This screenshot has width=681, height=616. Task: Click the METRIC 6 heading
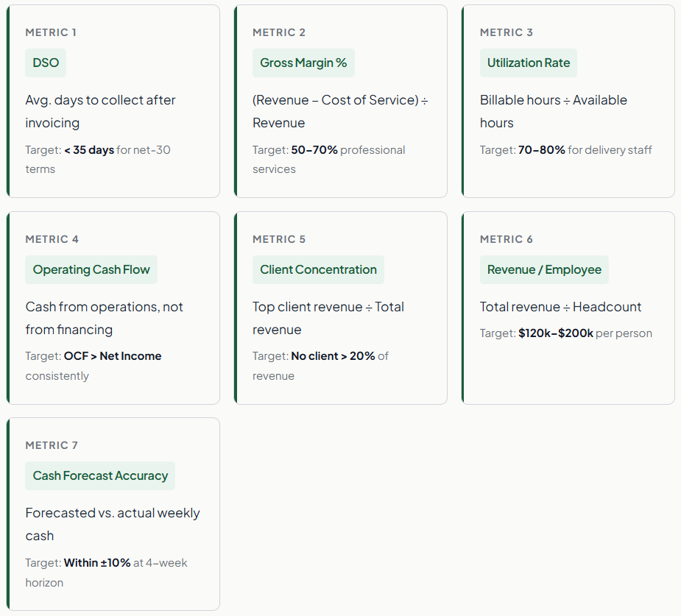click(x=507, y=239)
